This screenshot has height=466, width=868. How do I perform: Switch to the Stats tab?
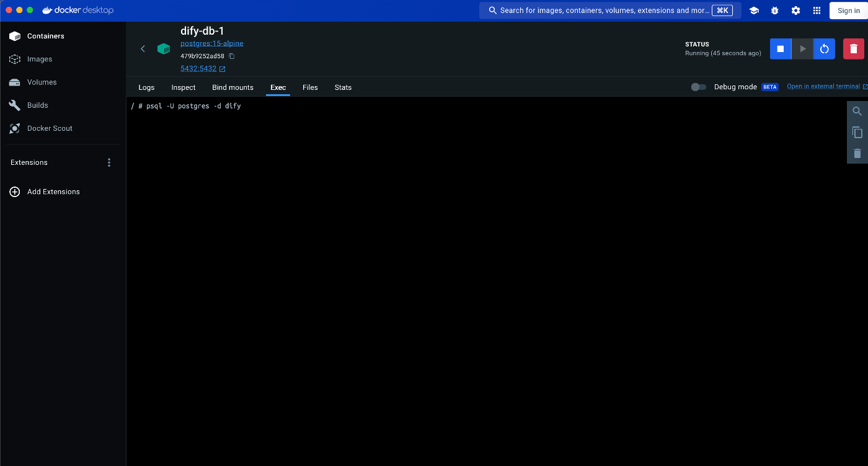343,87
